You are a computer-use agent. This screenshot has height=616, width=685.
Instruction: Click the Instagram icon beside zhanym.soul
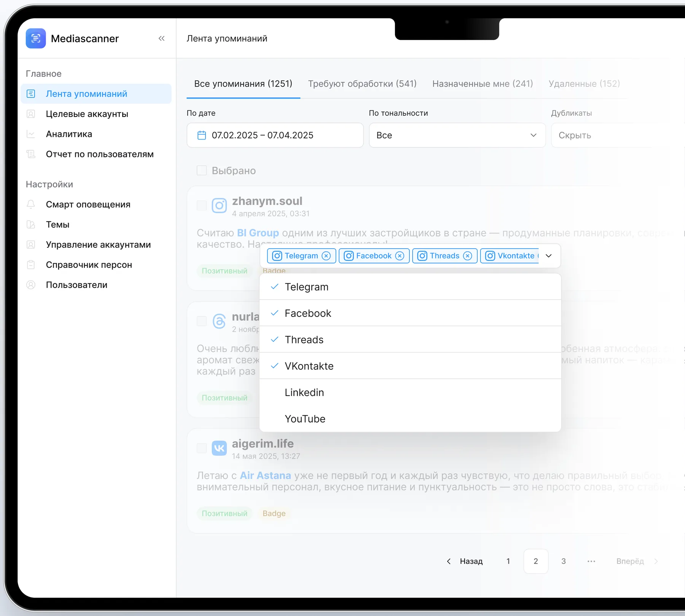click(x=219, y=206)
